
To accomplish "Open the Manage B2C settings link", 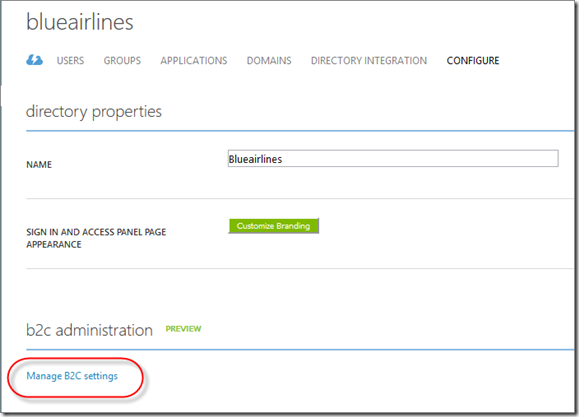I will [x=72, y=376].
